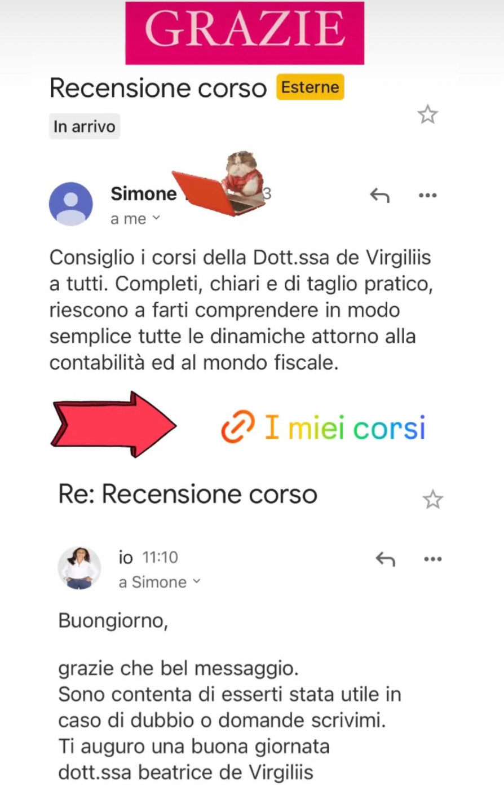The image size is (504, 812).
Task: Star the Recensione corso email
Action: [x=427, y=114]
